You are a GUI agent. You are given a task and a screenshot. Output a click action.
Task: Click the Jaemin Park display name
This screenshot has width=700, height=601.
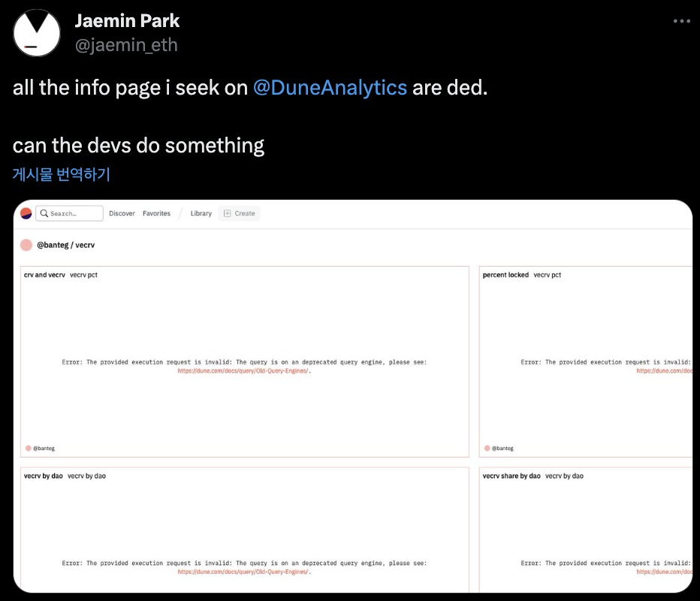pyautogui.click(x=127, y=20)
